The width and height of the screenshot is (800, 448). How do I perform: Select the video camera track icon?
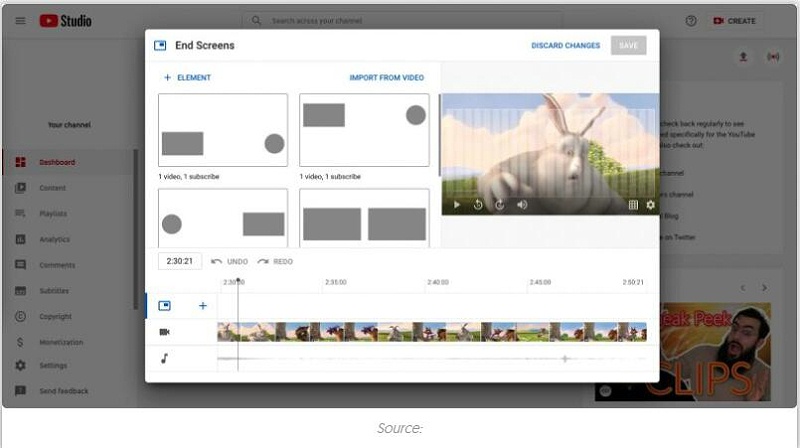(x=164, y=332)
